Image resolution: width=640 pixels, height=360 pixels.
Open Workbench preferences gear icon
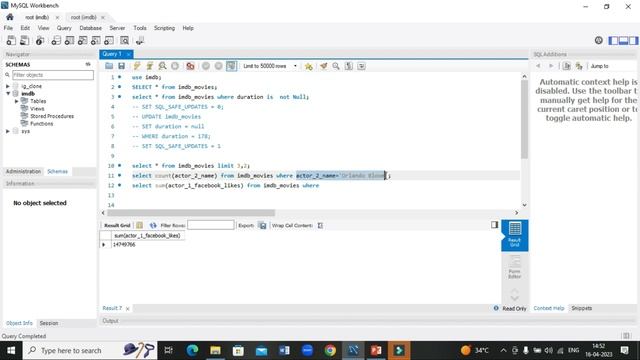598,40
